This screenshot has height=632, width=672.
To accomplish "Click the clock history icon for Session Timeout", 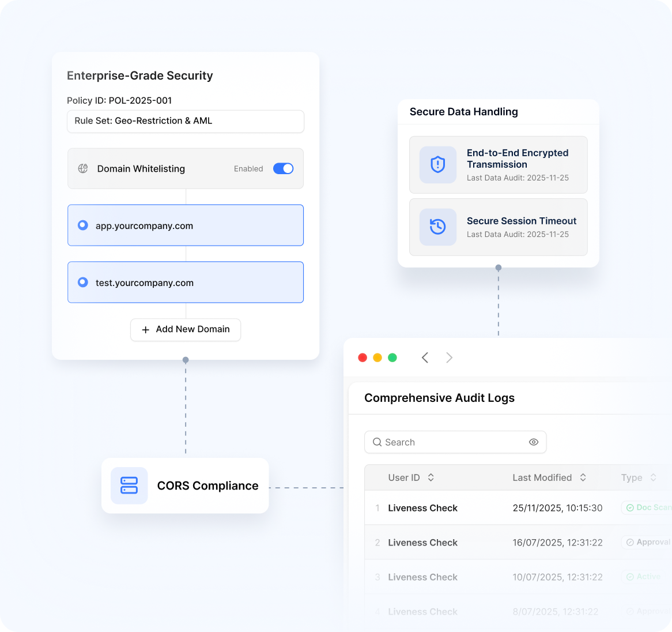I will click(438, 227).
